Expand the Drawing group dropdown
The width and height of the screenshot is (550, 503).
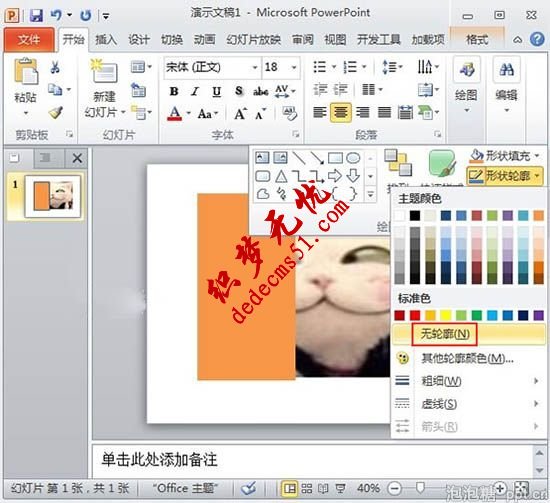click(467, 110)
